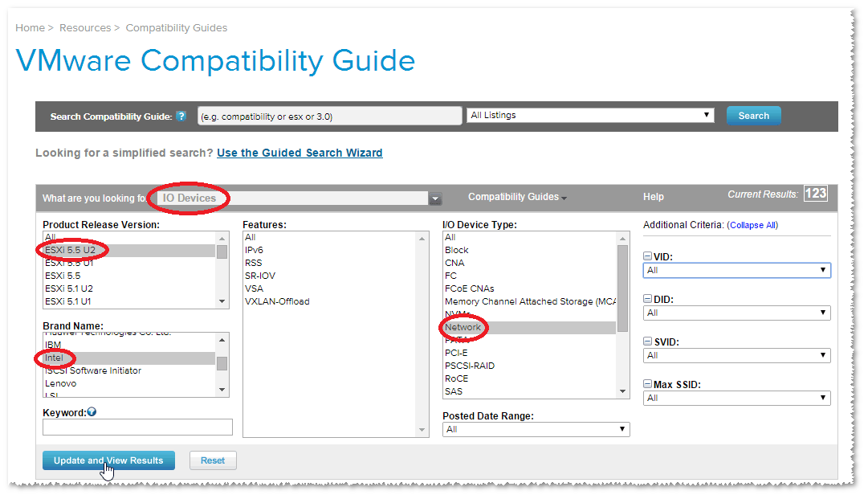
Task: Select Network device type
Action: click(x=530, y=327)
